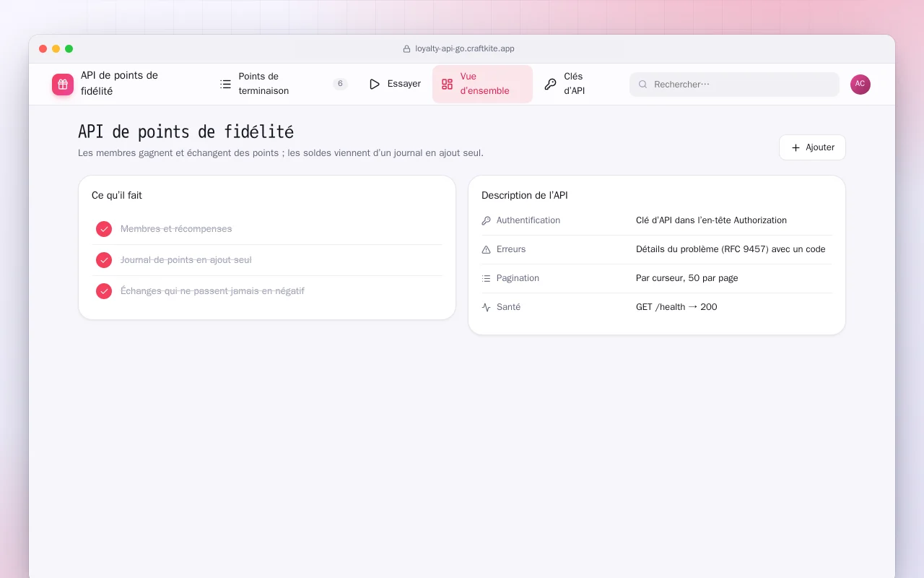Uncheck Membres et récompenses
Viewport: 924px width, 578px height.
click(x=104, y=229)
